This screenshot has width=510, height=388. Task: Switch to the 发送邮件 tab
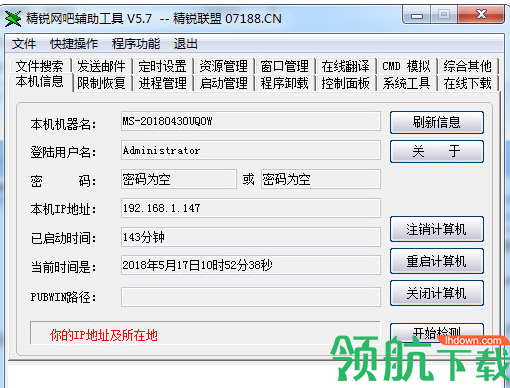[x=101, y=66]
